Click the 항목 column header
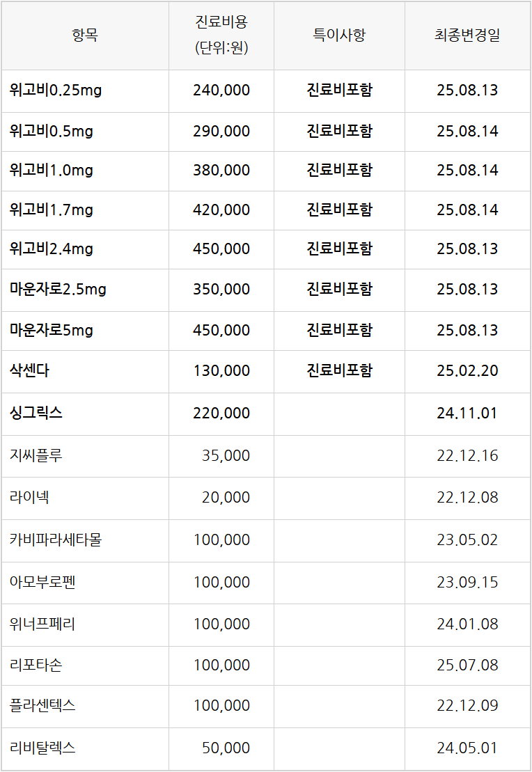Viewport: 532px width, 772px height. (x=85, y=35)
